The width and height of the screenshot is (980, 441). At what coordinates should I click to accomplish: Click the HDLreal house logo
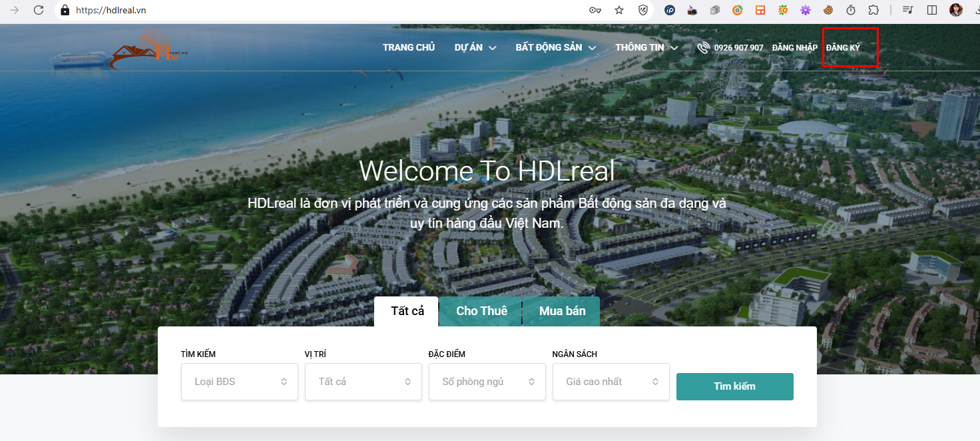(148, 50)
